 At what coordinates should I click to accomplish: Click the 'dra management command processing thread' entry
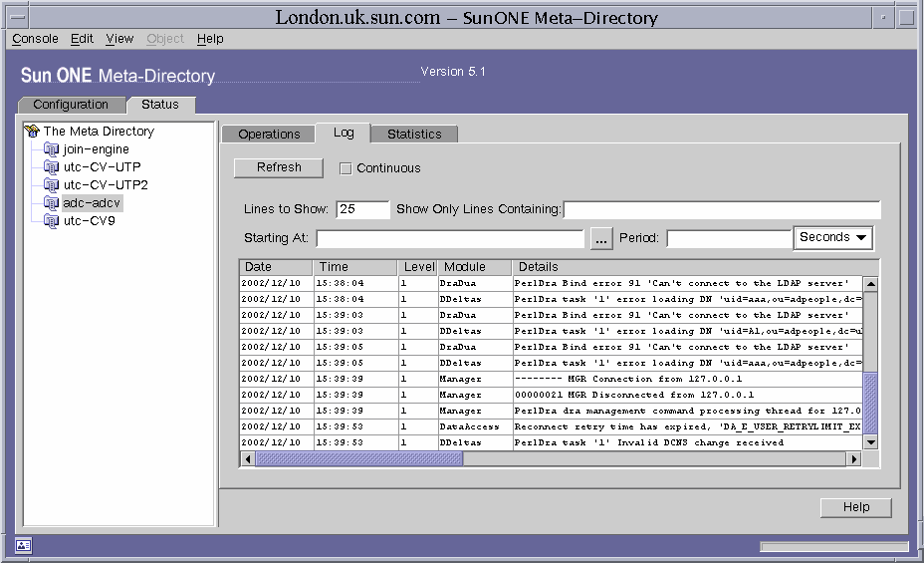(x=688, y=411)
